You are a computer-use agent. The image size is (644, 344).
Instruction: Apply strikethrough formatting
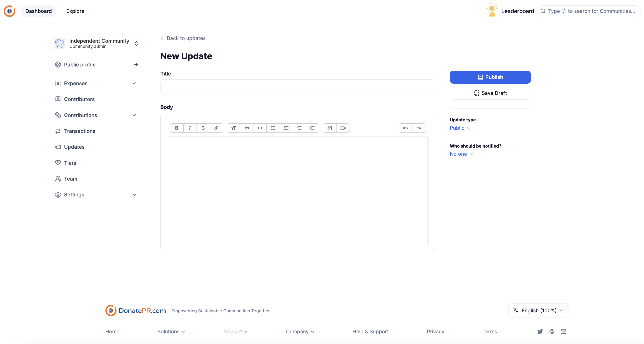(x=203, y=128)
